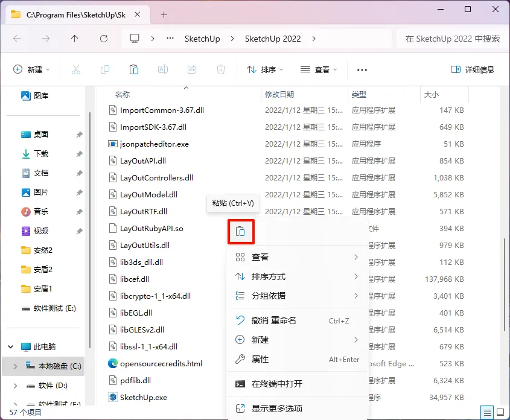Sort by the 修改日期 column header
The width and height of the screenshot is (510, 420).
tap(279, 95)
